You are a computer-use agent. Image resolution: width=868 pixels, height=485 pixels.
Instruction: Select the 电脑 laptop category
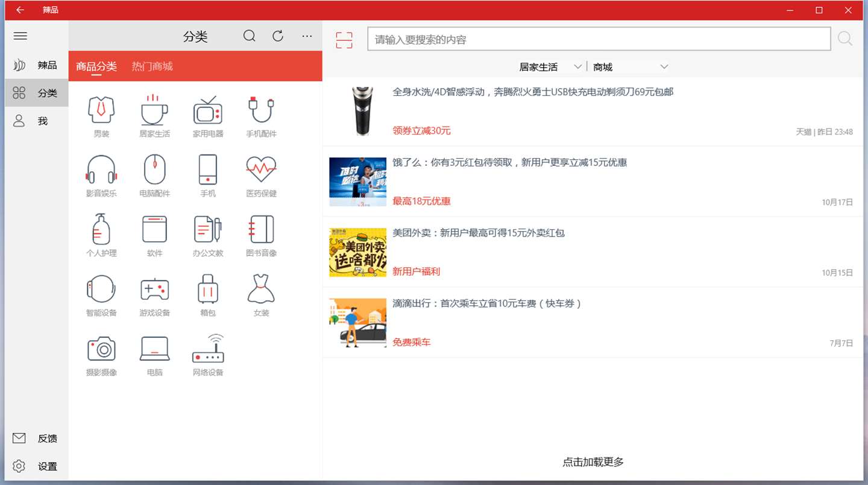pyautogui.click(x=154, y=355)
